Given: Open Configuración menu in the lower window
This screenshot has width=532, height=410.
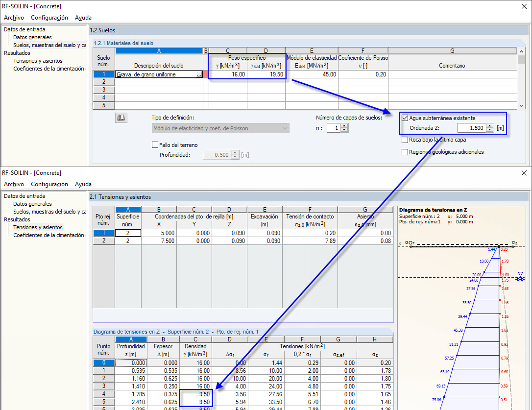Looking at the screenshot, I should [x=49, y=184].
